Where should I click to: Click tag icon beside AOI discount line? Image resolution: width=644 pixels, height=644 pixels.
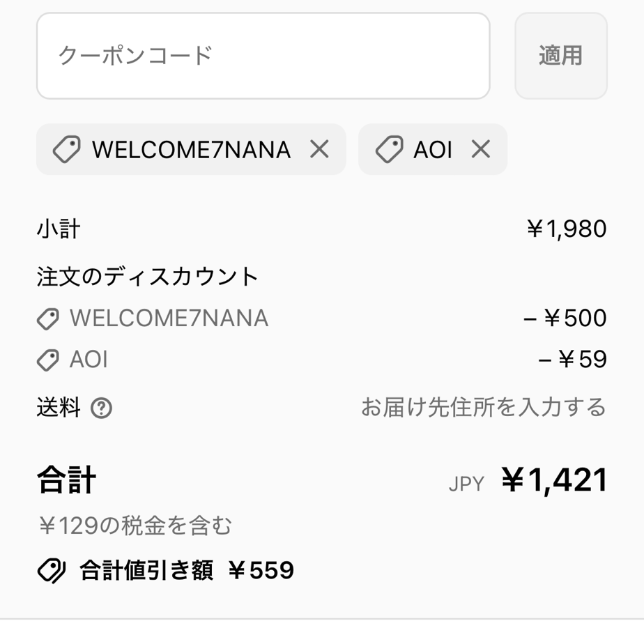48,360
